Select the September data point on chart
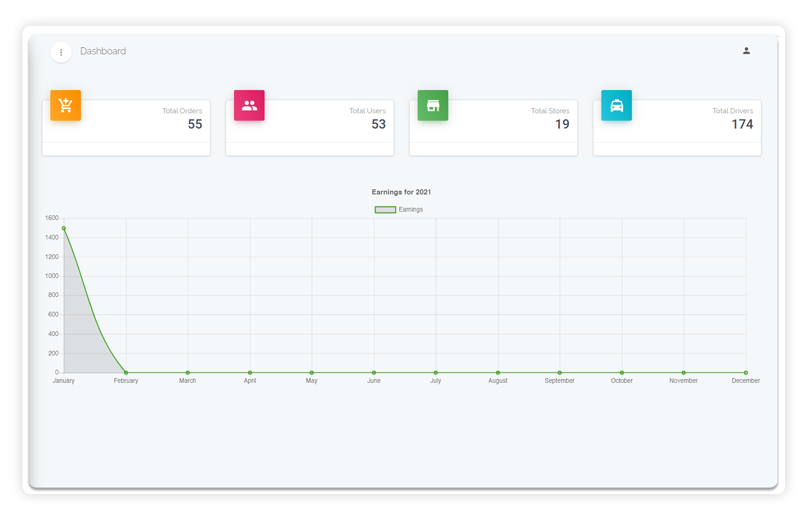 tap(560, 373)
